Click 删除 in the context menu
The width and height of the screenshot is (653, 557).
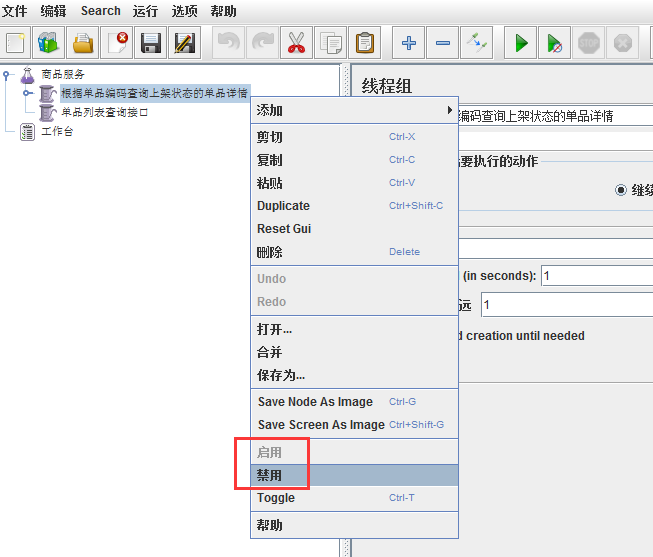pyautogui.click(x=270, y=252)
